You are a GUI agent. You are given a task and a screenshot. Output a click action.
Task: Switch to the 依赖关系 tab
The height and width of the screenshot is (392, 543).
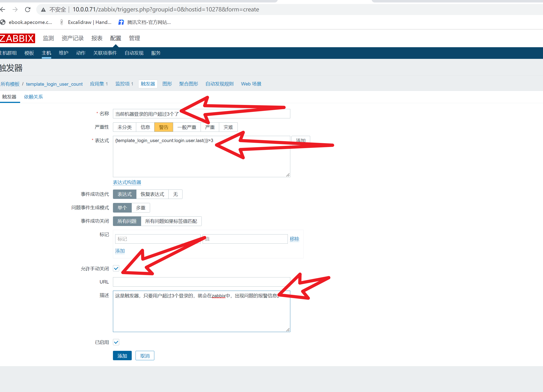(33, 97)
